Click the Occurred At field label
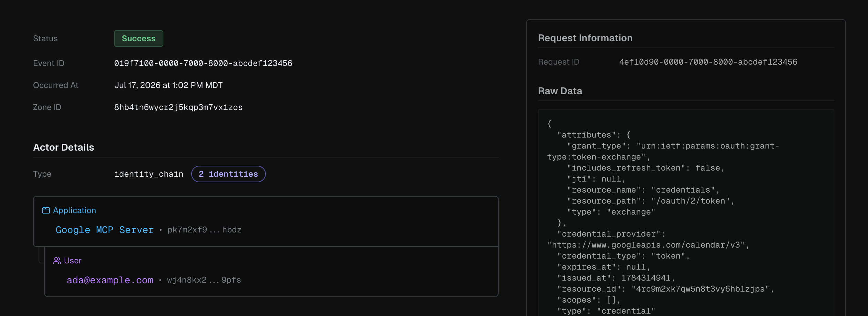 (56, 85)
